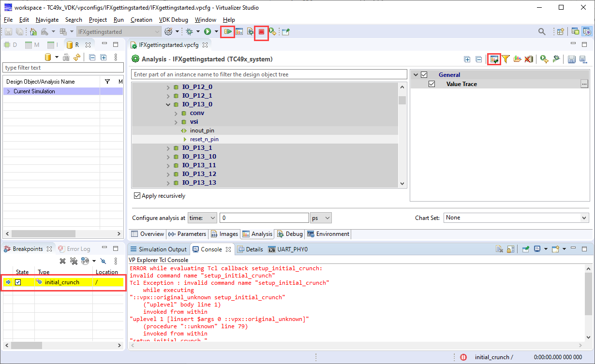
Task: Click the magnifier search icon in toolbar
Action: coord(542,32)
